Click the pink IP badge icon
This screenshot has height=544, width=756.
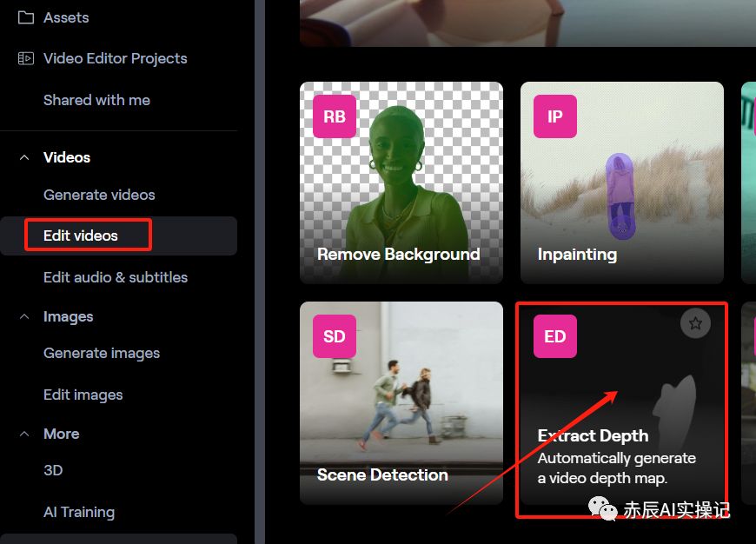point(555,116)
